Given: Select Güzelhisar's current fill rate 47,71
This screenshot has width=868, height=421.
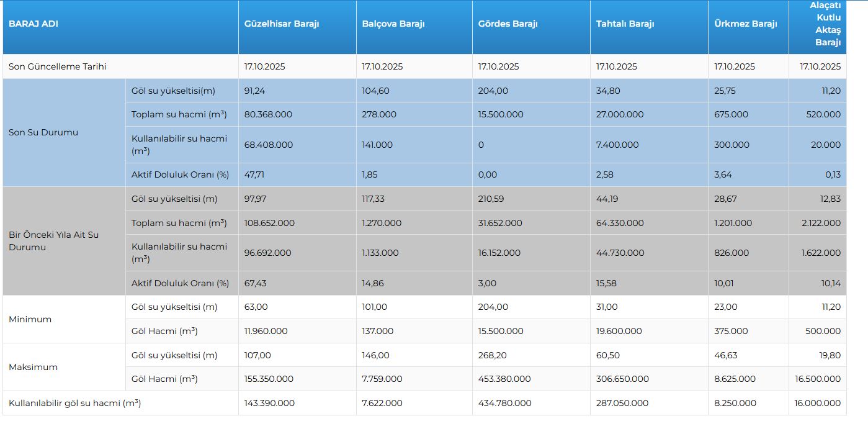Looking at the screenshot, I should (x=254, y=174).
